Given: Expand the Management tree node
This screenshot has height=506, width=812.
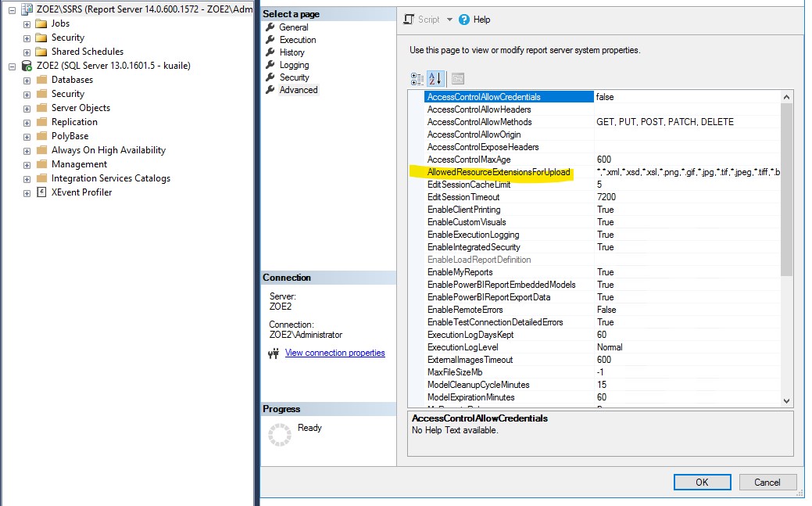Looking at the screenshot, I should [x=28, y=163].
